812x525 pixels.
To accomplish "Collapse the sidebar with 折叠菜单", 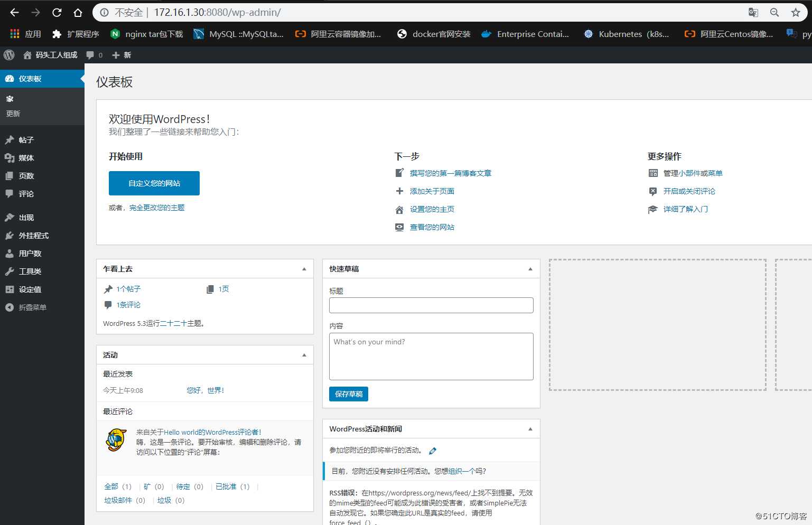I will 42,307.
